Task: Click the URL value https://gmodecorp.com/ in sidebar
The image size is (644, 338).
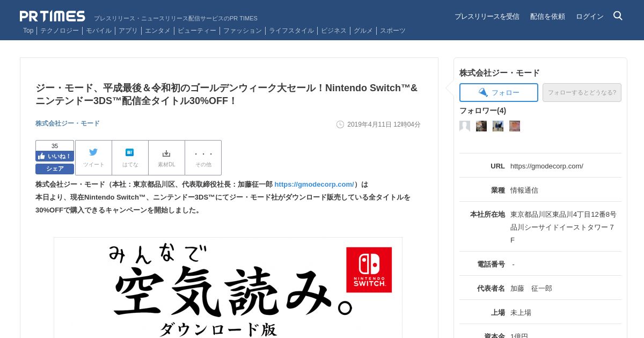Action: pyautogui.click(x=547, y=166)
